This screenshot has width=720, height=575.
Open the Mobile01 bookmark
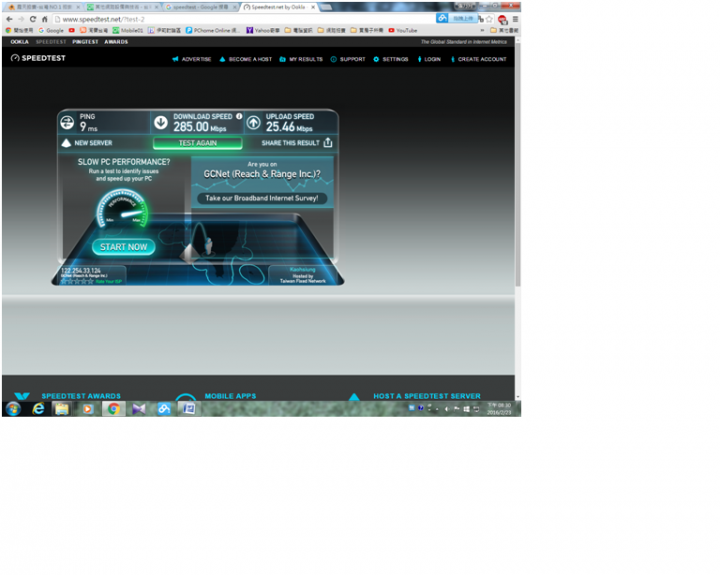click(x=128, y=30)
